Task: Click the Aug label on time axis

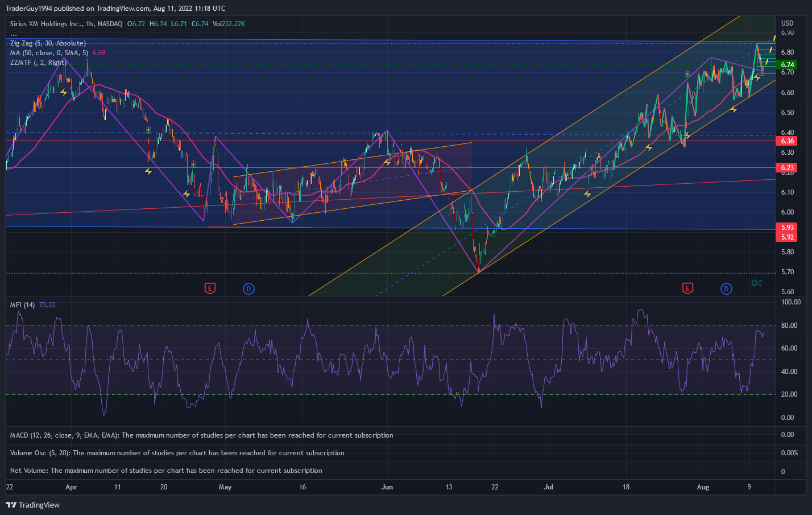Action: coord(703,487)
